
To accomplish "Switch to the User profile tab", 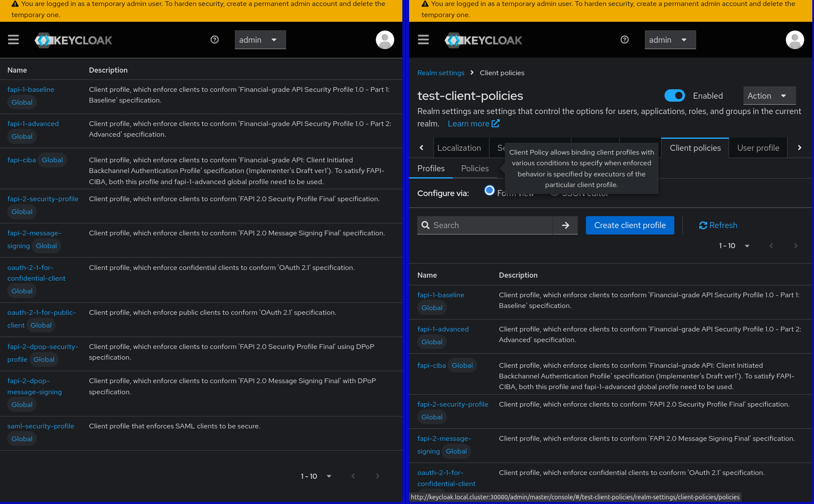I will pyautogui.click(x=758, y=148).
